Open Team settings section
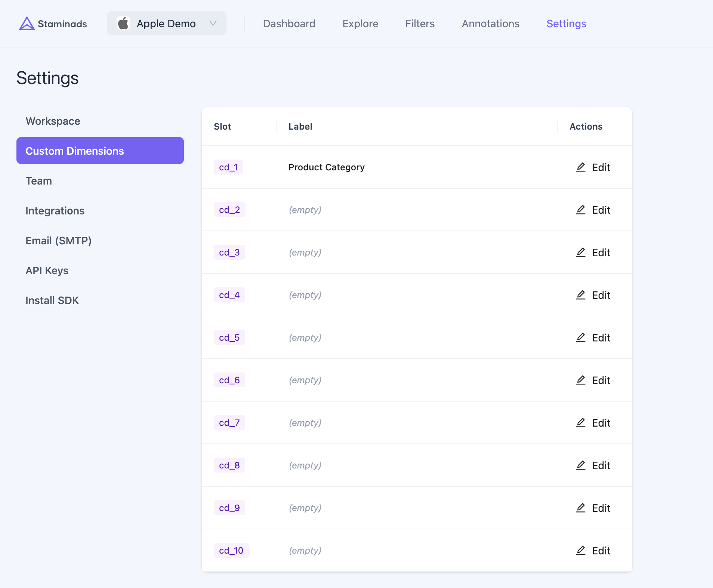This screenshot has width=713, height=588. 100,181
